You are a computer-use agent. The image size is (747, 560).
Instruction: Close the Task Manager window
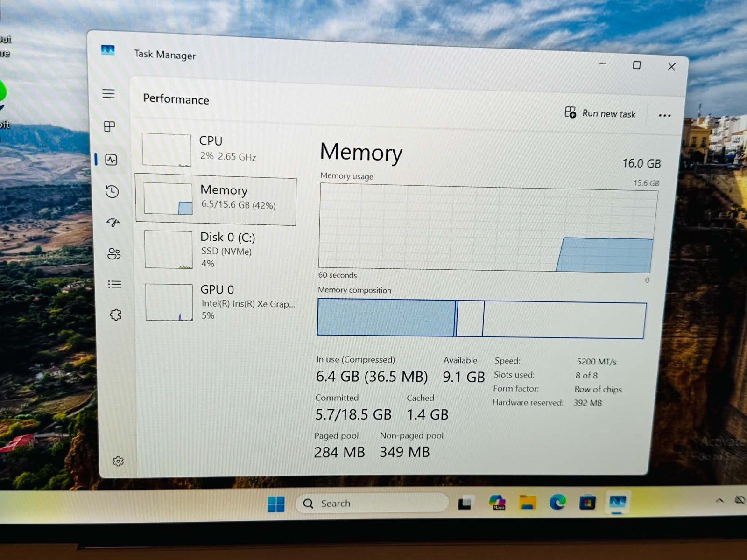[671, 67]
